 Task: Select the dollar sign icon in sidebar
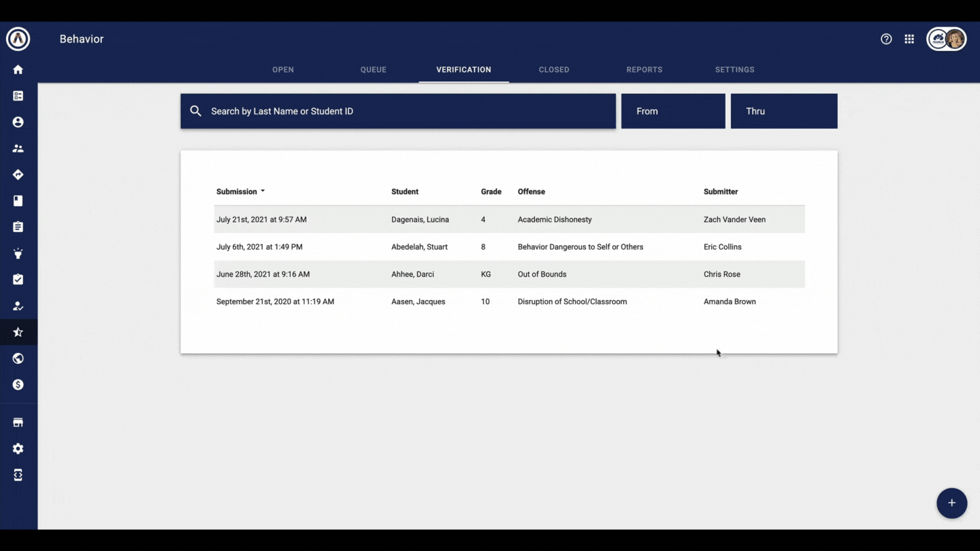tap(18, 385)
